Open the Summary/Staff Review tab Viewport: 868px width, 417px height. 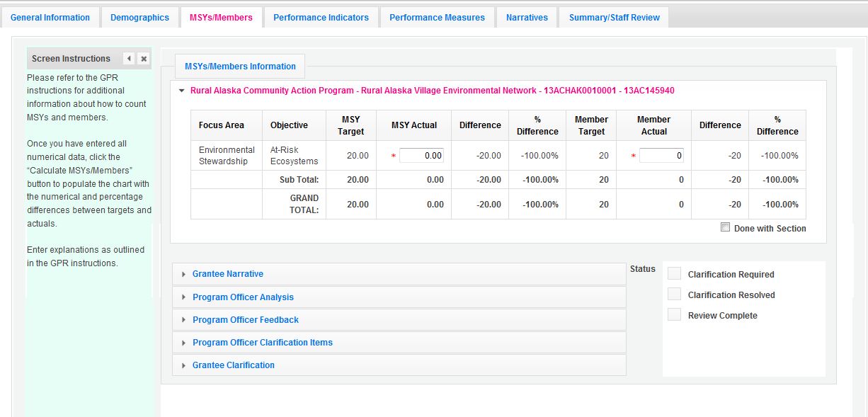pos(614,18)
